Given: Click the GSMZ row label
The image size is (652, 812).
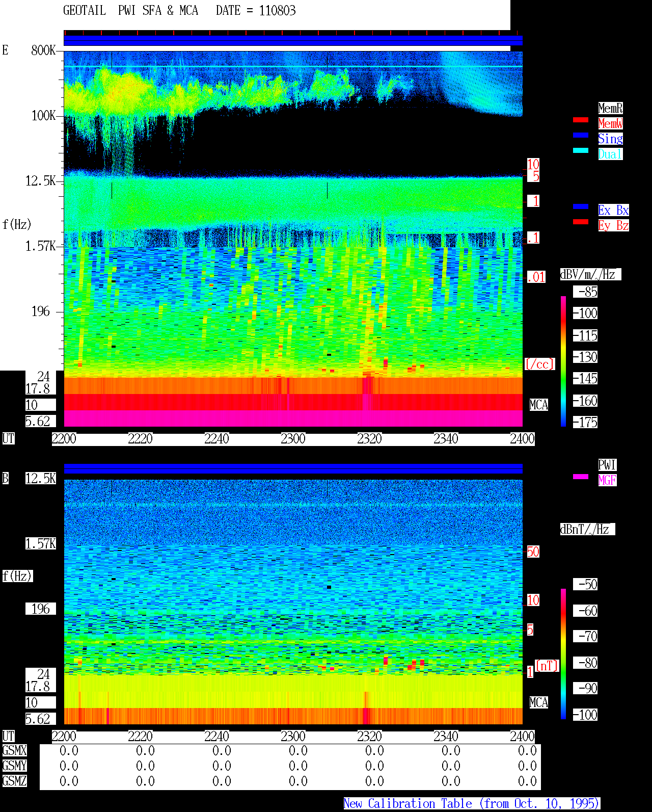Looking at the screenshot, I should coord(14,781).
